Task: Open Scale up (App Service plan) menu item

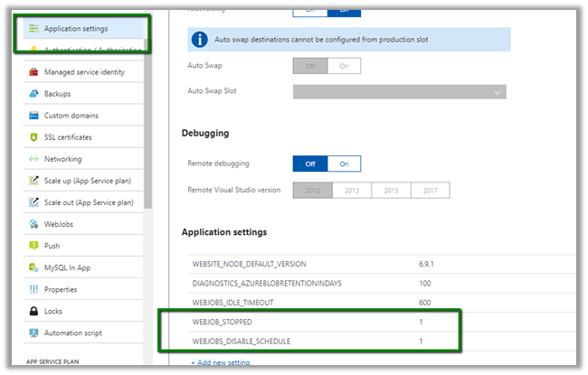Action: 87,181
